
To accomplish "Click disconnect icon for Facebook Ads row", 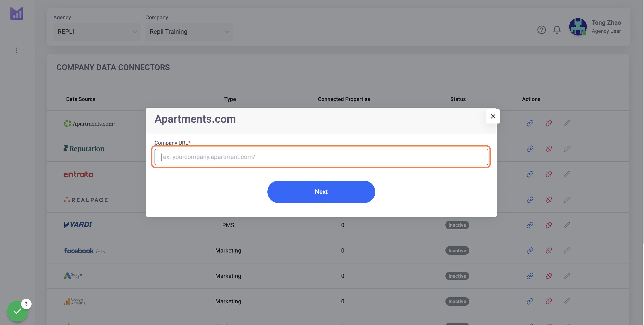I will point(548,251).
